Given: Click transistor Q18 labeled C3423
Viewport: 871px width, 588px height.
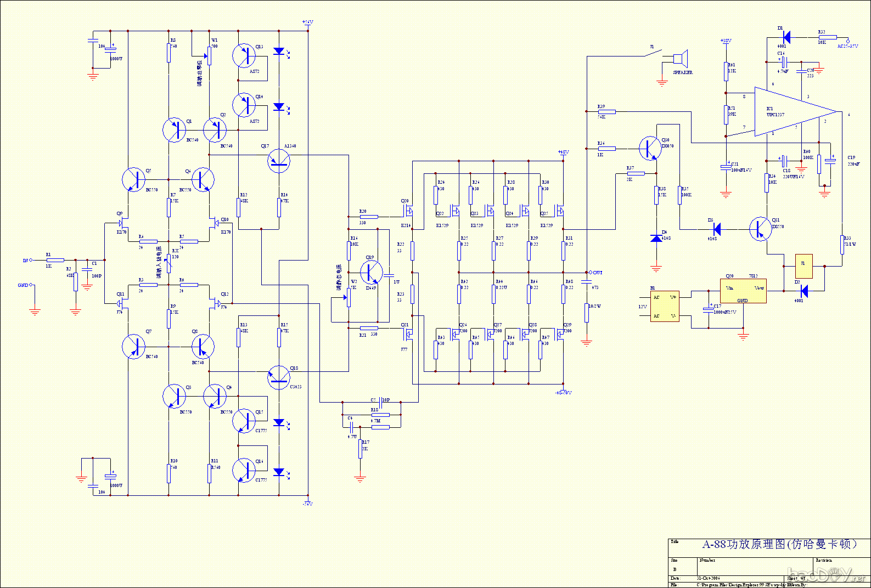Looking at the screenshot, I should pyautogui.click(x=279, y=377).
